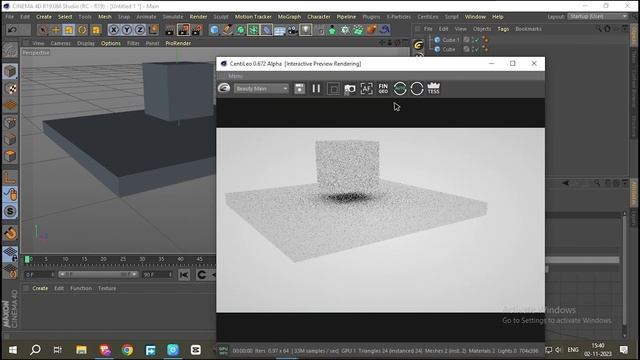Open the Layout Startup dropdown
Viewport: 640px width, 360px height.
[x=598, y=16]
